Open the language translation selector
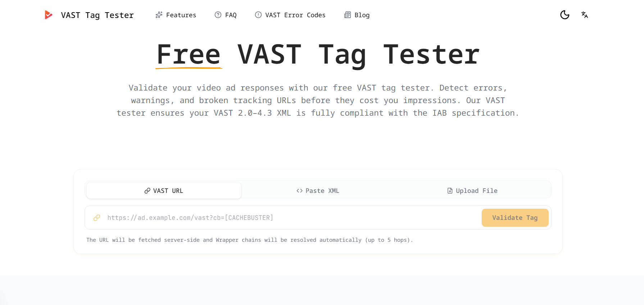This screenshot has width=644, height=305. coord(585,15)
